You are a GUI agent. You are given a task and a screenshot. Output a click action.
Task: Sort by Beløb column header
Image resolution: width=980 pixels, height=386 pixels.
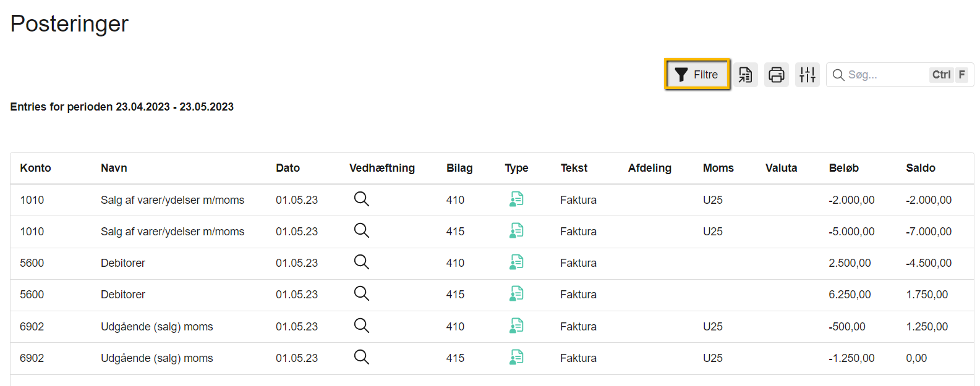(843, 168)
